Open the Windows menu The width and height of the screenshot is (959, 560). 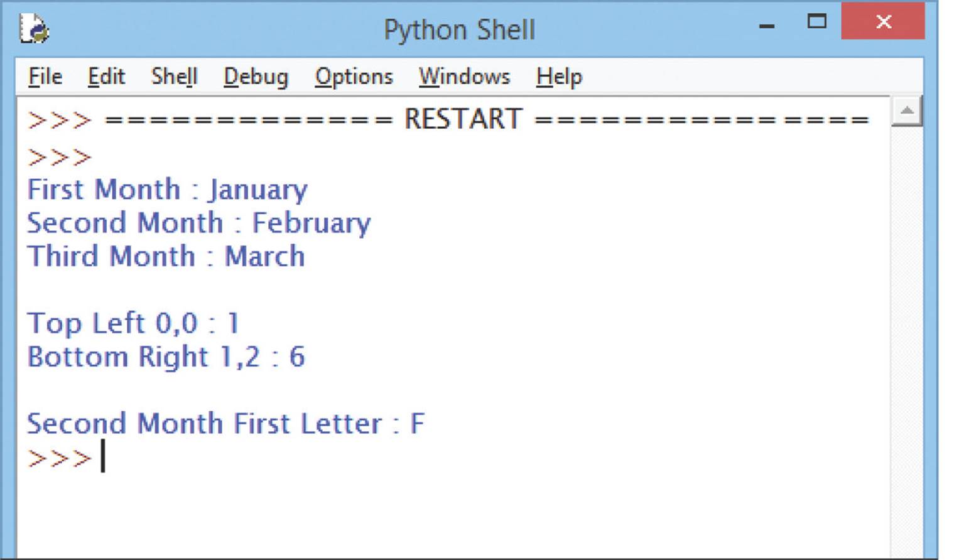464,77
